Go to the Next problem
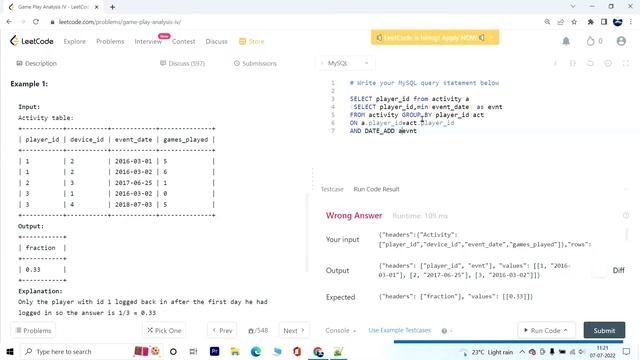Screen dimensions: 640x360 click(293, 330)
